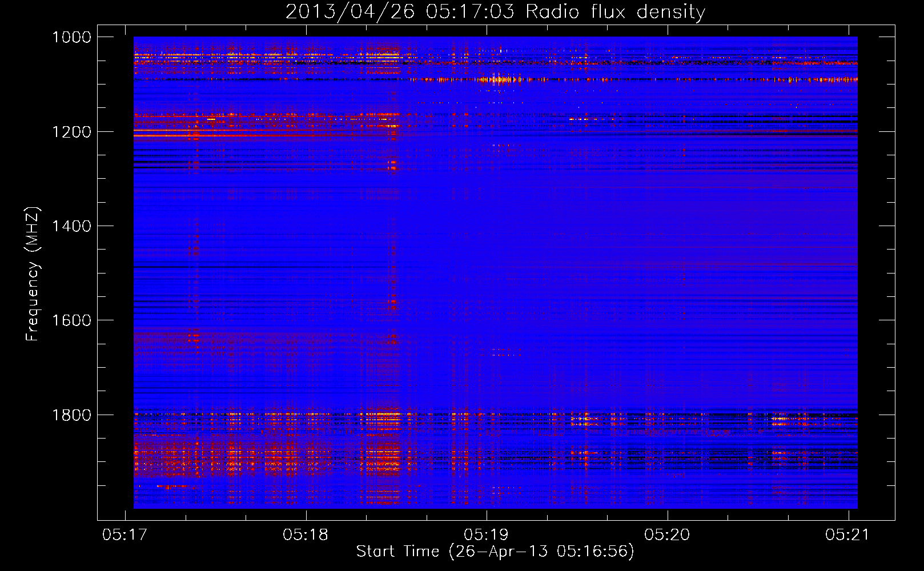
Task: Click the 05:17 time tick label
Action: pyautogui.click(x=124, y=535)
